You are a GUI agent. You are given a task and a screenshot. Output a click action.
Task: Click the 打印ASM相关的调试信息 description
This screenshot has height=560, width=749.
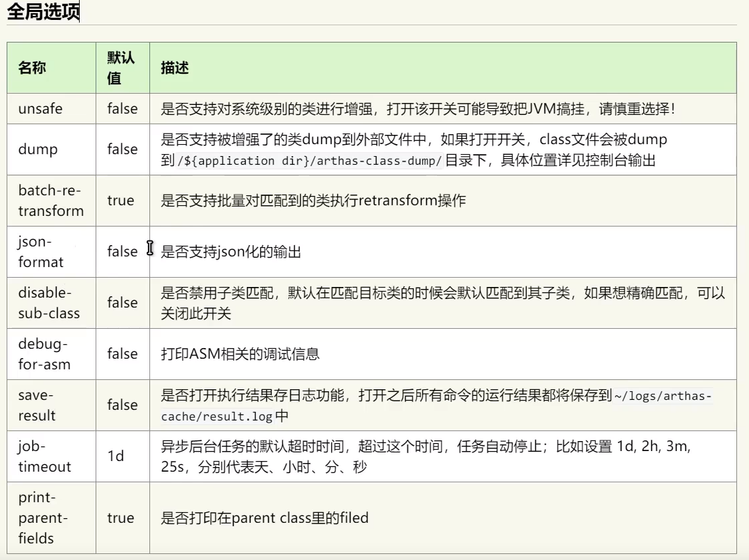(x=240, y=354)
